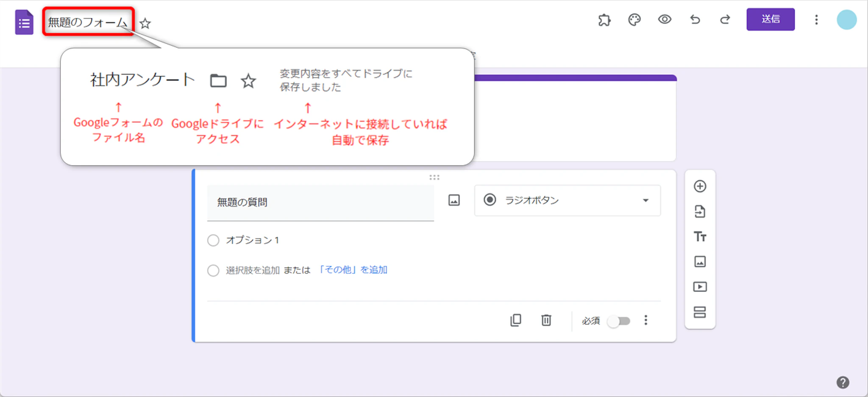Toggle the 必須 required switch
Image resolution: width=868 pixels, height=397 pixels.
(618, 321)
